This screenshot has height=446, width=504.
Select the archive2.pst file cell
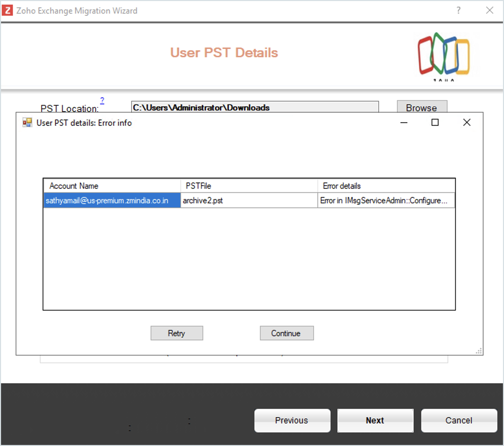pos(249,200)
